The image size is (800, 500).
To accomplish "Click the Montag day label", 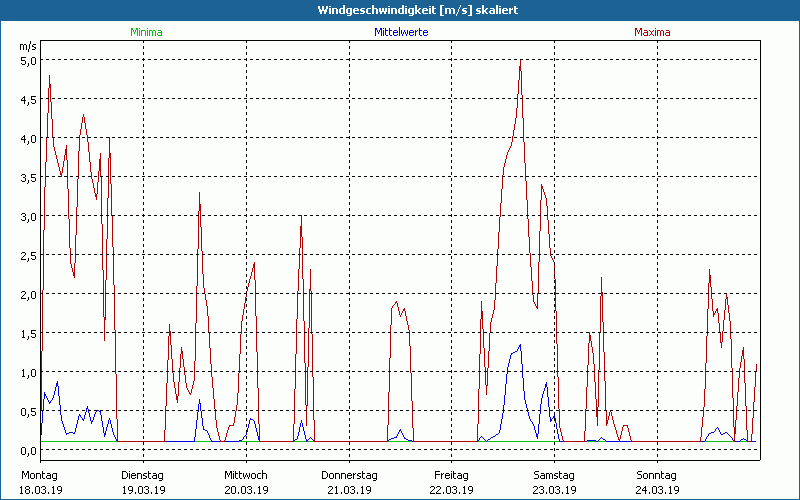I will click(39, 475).
